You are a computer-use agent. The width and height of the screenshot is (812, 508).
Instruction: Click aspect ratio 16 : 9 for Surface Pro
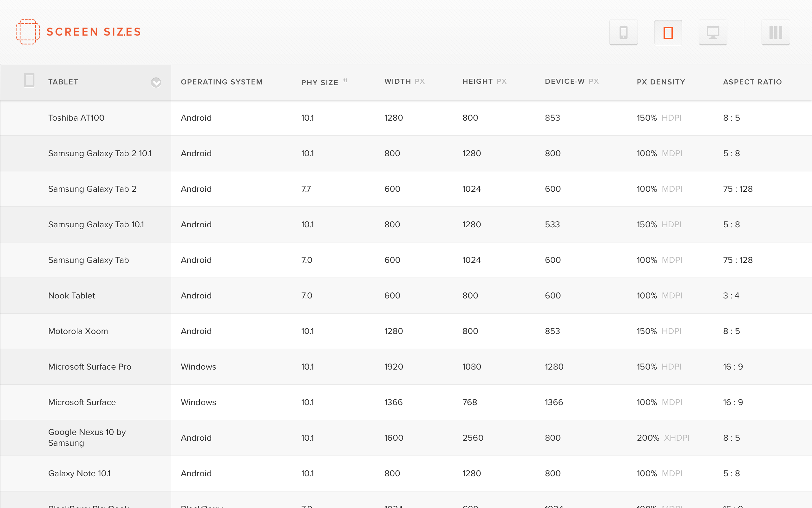tap(733, 367)
